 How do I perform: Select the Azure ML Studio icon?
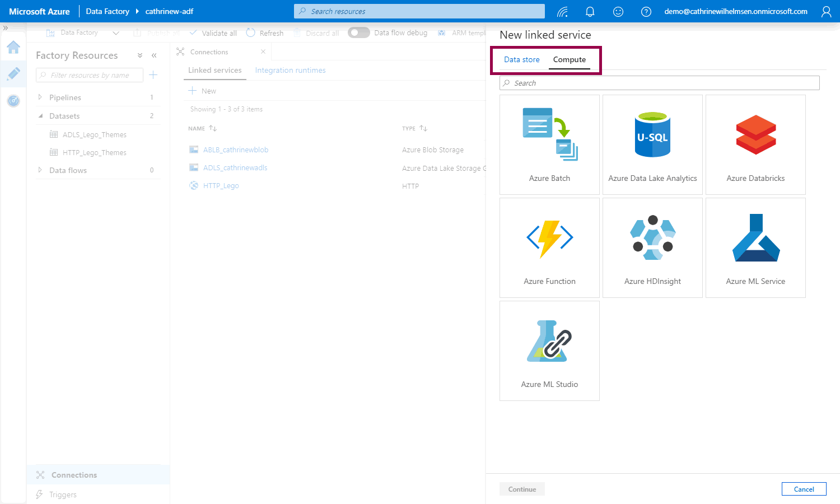[549, 341]
